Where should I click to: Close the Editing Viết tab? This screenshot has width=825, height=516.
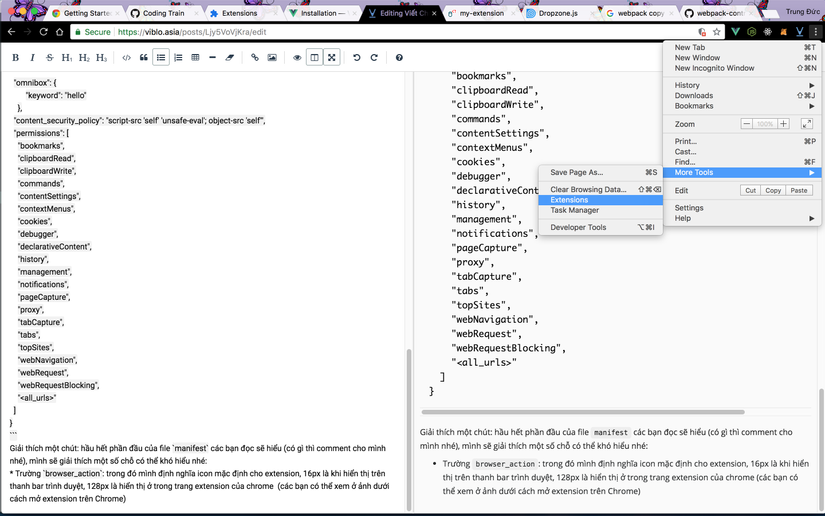pyautogui.click(x=434, y=13)
